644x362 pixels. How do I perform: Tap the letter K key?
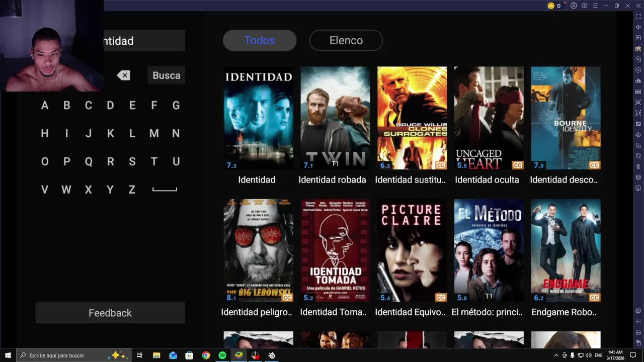pos(110,134)
